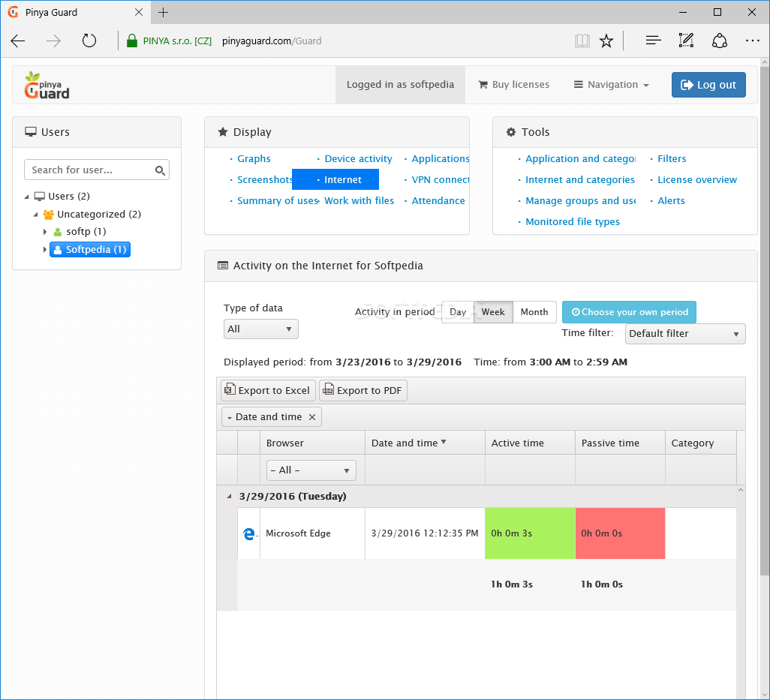Image resolution: width=770 pixels, height=700 pixels.
Task: Sort by Date and time column header
Action: [x=425, y=443]
